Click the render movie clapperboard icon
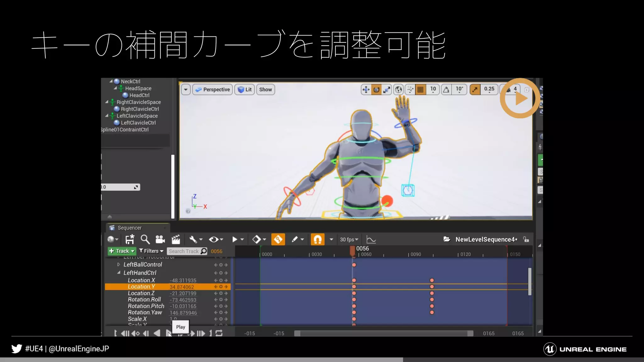Image resolution: width=644 pixels, height=362 pixels. click(x=176, y=239)
